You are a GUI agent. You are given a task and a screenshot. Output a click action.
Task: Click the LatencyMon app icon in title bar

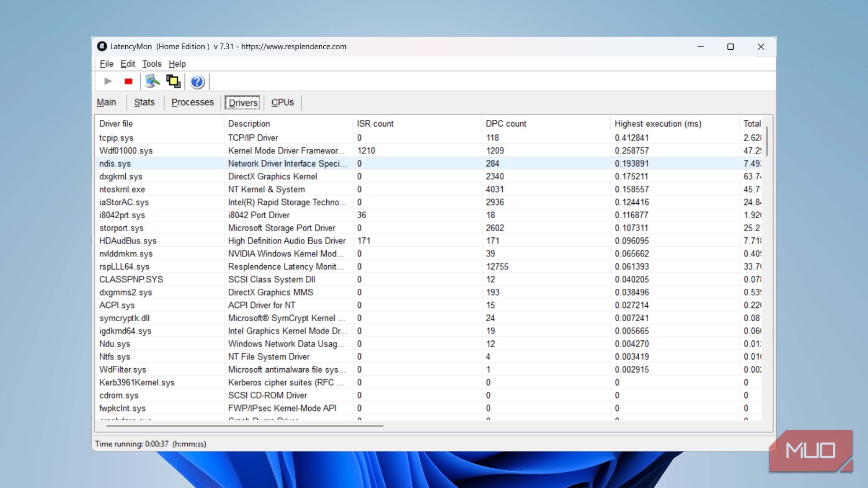[x=102, y=46]
